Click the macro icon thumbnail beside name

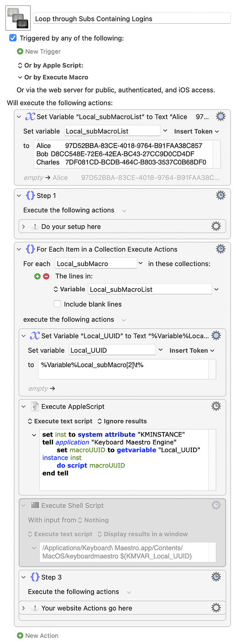coord(18,18)
